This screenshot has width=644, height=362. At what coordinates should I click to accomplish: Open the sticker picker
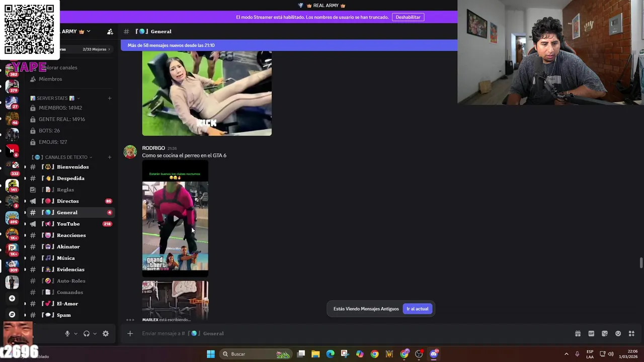click(x=605, y=333)
